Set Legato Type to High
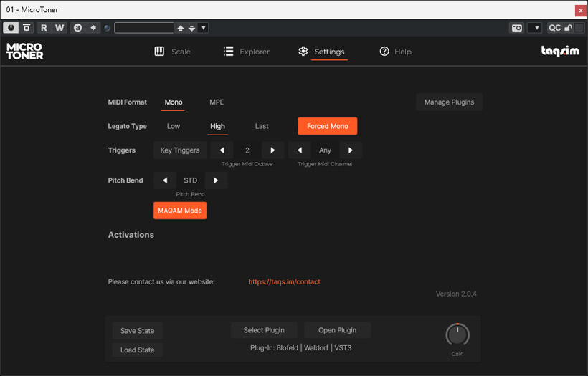 [217, 126]
